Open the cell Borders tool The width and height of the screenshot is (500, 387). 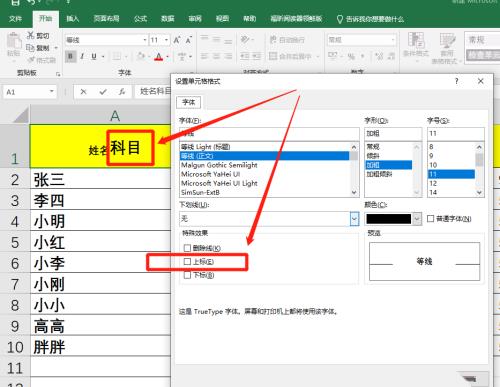point(116,56)
